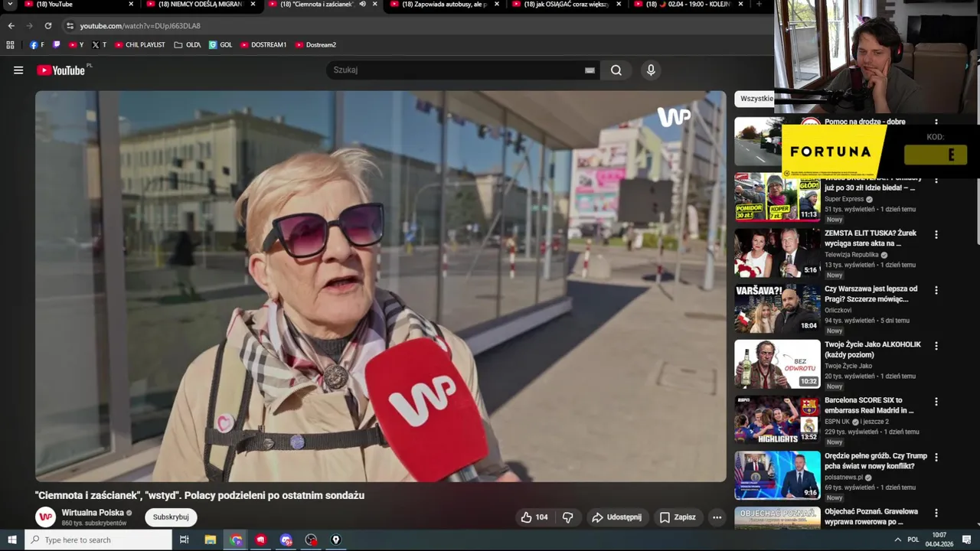The height and width of the screenshot is (551, 980).
Task: Click the YouTube Szukaj search field
Action: point(456,70)
